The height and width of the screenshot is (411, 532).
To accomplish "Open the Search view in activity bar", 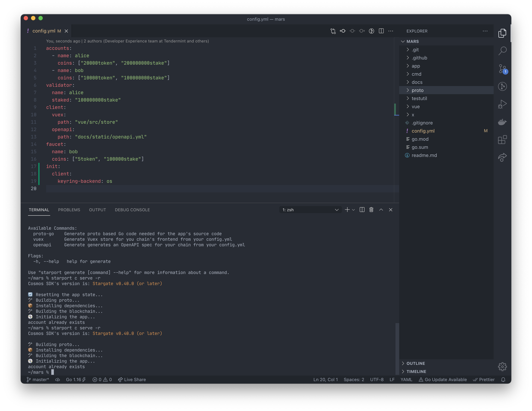I will (x=502, y=51).
